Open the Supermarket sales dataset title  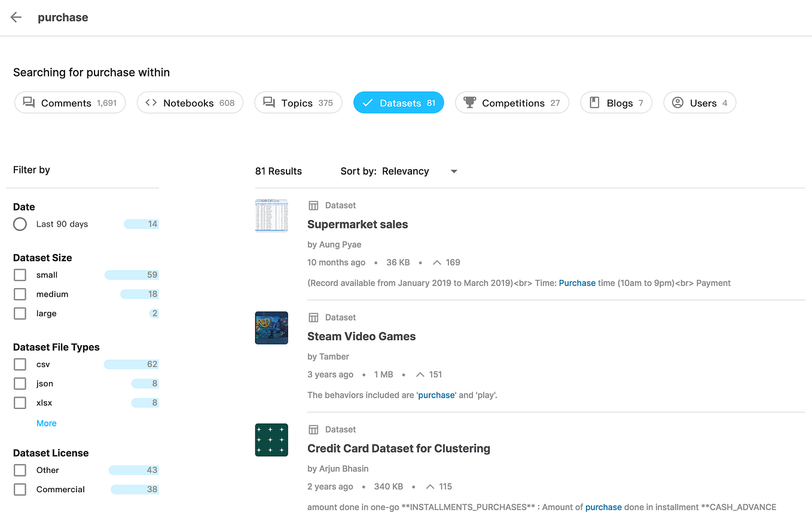(358, 224)
